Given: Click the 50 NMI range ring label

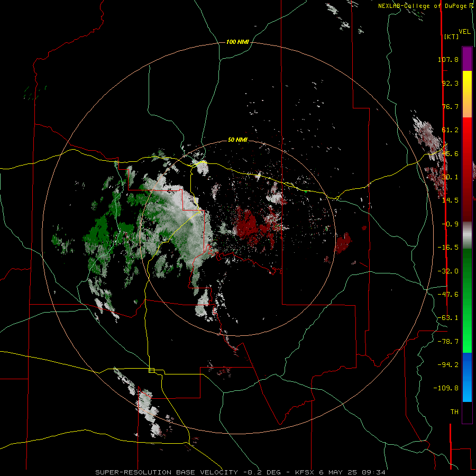Looking at the screenshot, I should (237, 140).
